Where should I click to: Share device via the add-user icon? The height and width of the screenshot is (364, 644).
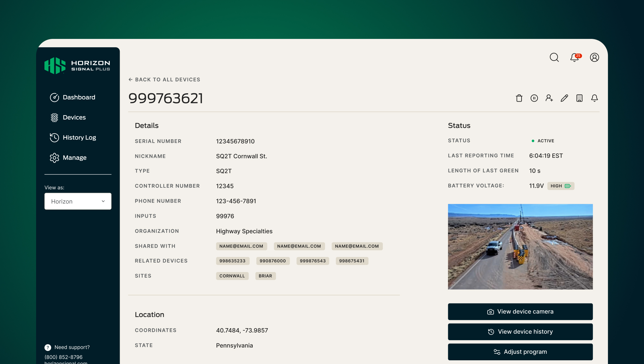(549, 98)
